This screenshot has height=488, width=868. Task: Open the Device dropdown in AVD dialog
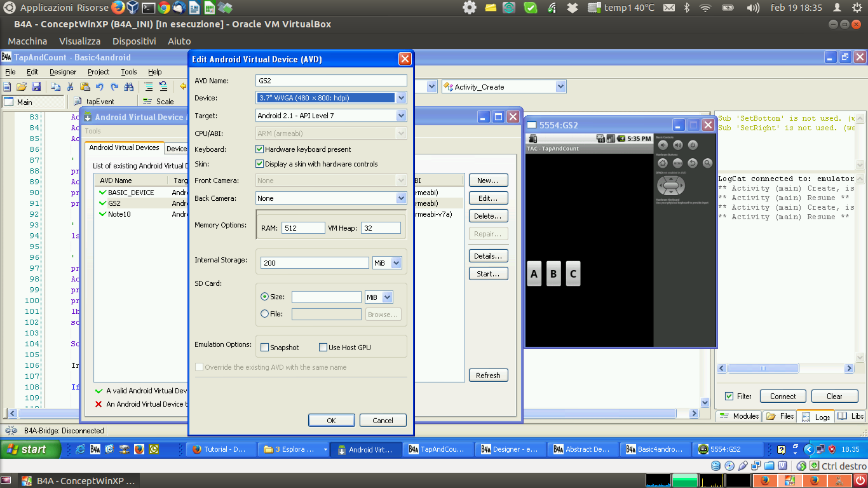point(401,98)
